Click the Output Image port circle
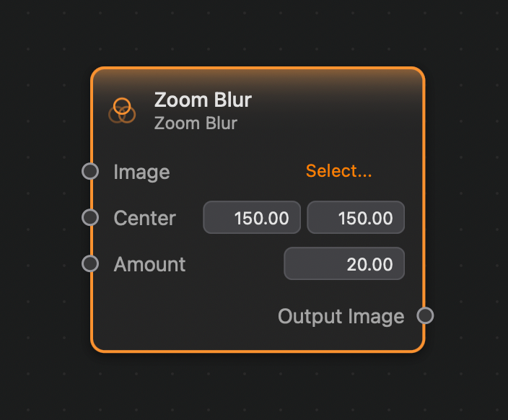 point(425,315)
